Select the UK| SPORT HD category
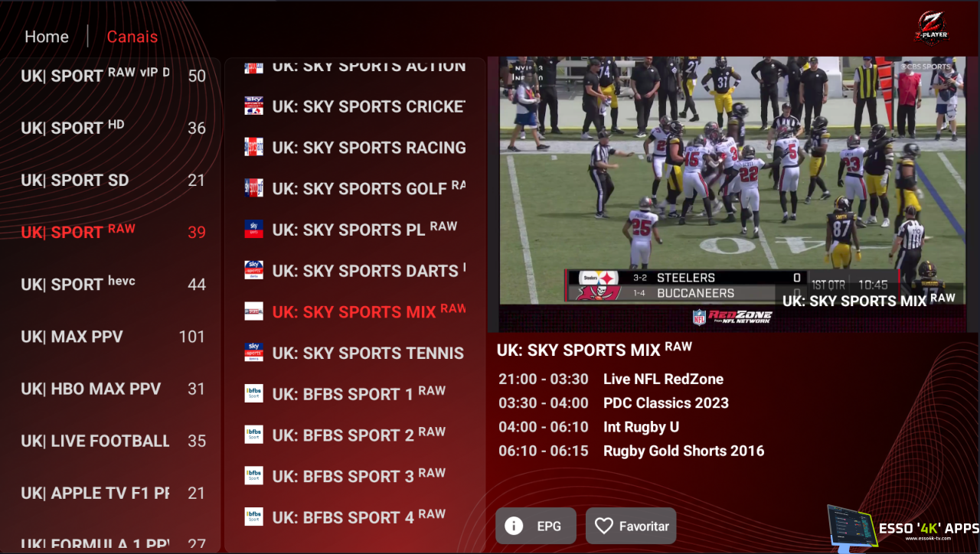Image resolution: width=980 pixels, height=554 pixels. pos(113,128)
